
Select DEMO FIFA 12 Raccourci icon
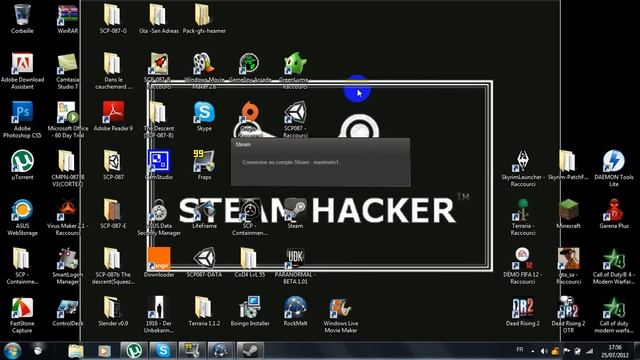(x=523, y=266)
